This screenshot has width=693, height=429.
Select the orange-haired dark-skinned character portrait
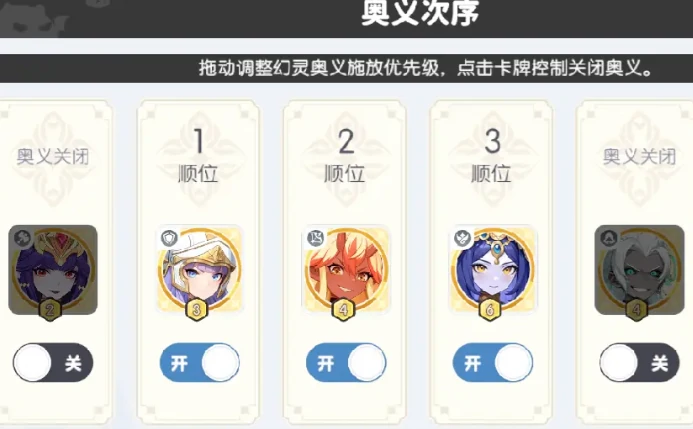point(346,270)
